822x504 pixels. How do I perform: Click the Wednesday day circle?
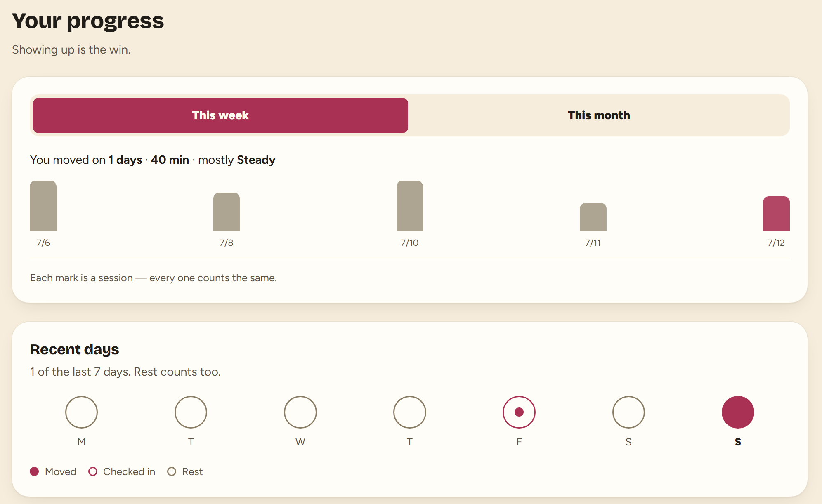(300, 412)
